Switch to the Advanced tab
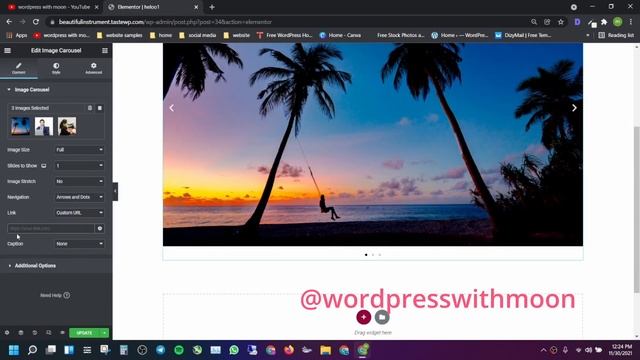 (93, 68)
